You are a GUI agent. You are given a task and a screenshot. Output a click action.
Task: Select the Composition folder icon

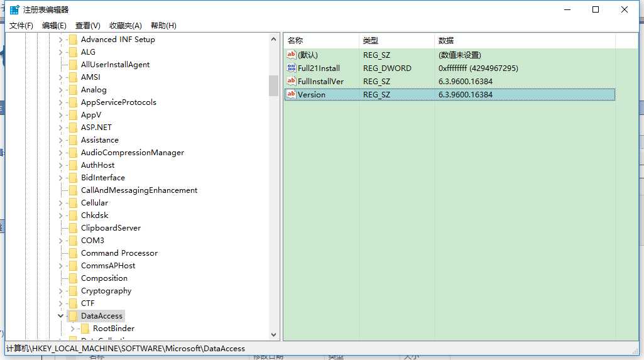[73, 278]
